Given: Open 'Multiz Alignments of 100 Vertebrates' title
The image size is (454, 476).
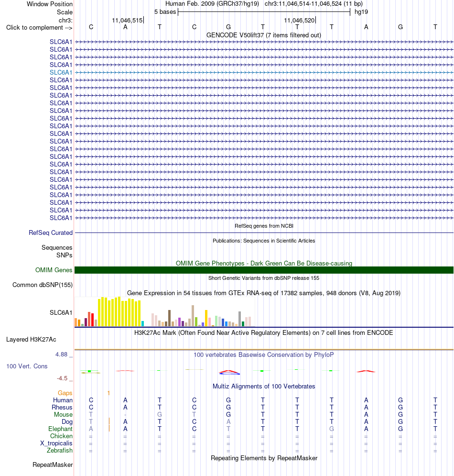Looking at the screenshot, I should pos(264,387).
